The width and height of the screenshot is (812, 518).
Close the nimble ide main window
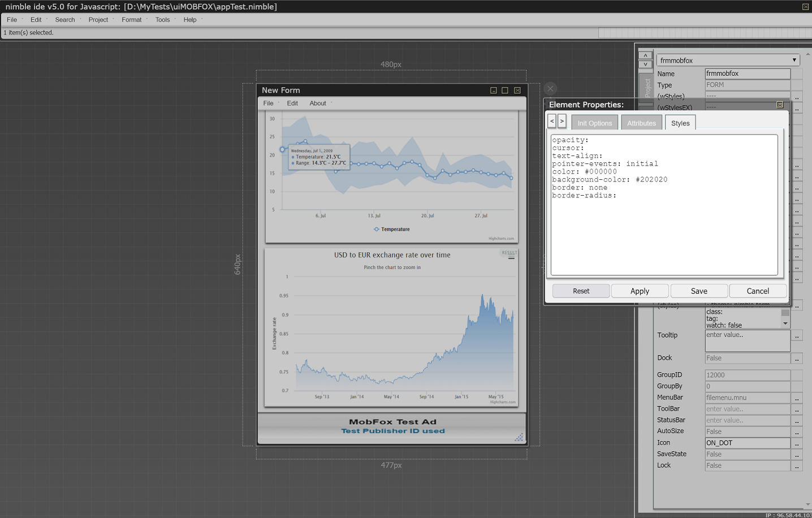805,7
